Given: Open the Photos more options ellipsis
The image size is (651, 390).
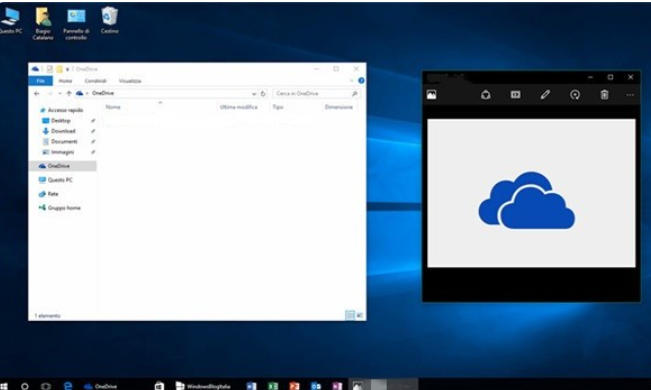Looking at the screenshot, I should [x=630, y=95].
